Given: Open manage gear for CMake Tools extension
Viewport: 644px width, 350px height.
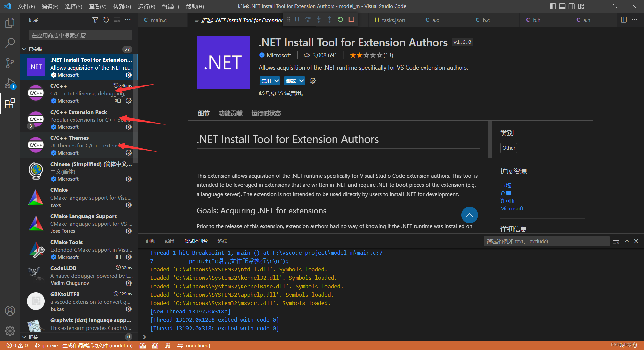Looking at the screenshot, I should pyautogui.click(x=129, y=257).
